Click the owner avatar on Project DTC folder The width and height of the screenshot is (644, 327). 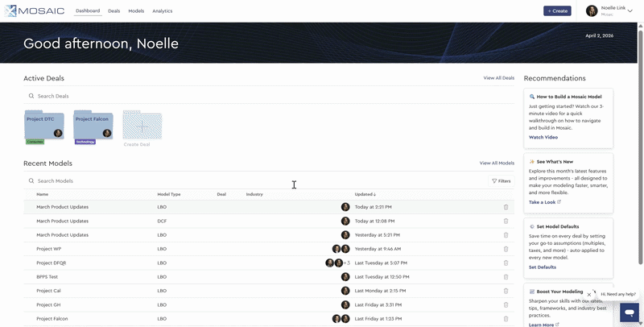pyautogui.click(x=58, y=133)
